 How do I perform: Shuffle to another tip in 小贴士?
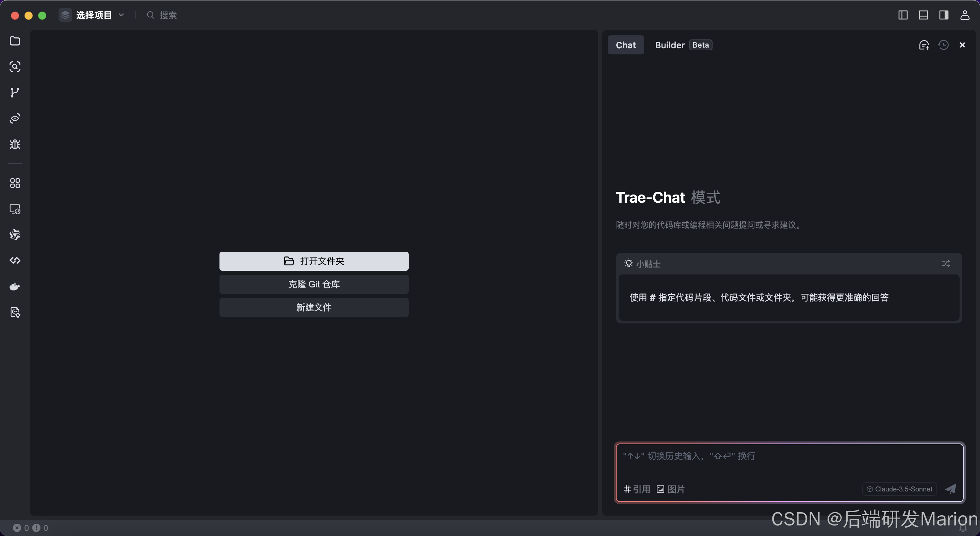click(945, 264)
